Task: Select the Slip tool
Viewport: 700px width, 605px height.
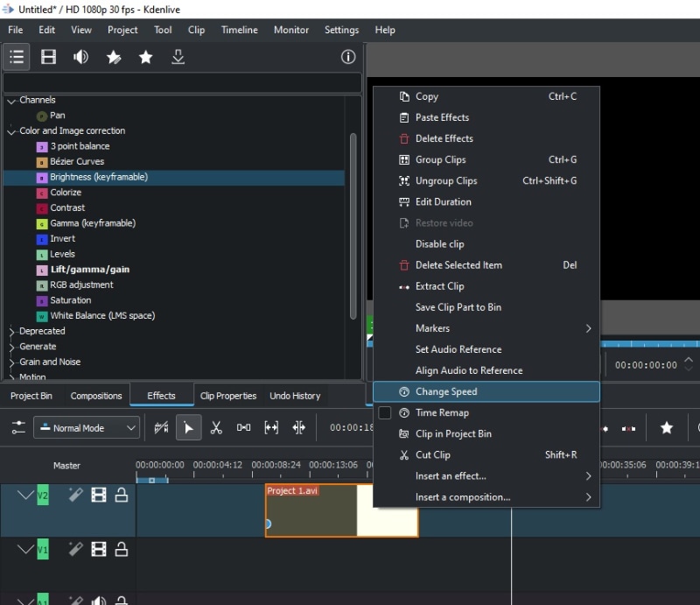Action: pos(271,427)
